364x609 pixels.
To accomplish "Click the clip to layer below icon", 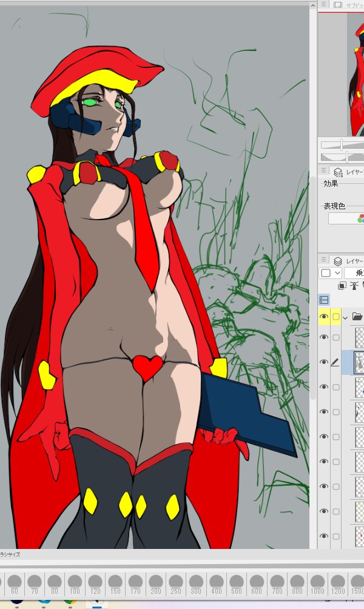I will (342, 286).
